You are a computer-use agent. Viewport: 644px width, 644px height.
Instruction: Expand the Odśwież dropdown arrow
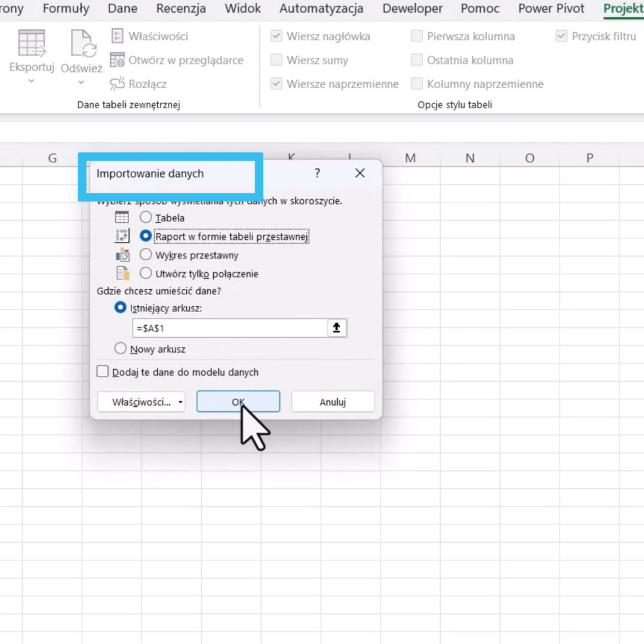[81, 82]
